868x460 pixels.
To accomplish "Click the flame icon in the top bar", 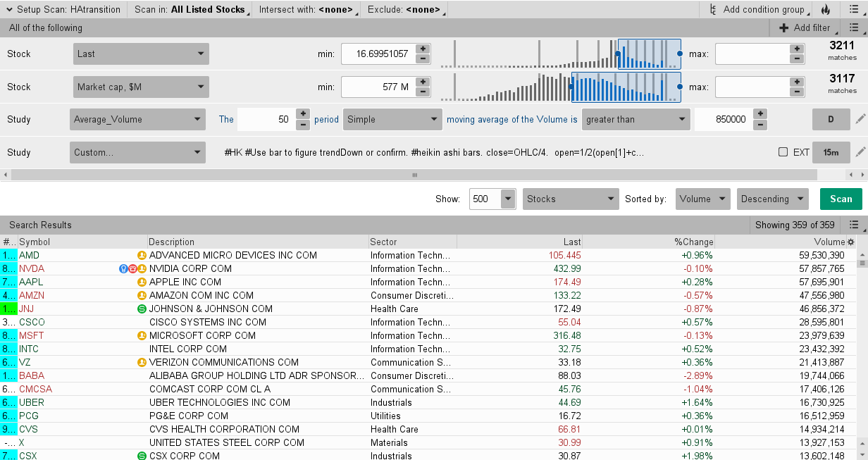I will pyautogui.click(x=826, y=9).
